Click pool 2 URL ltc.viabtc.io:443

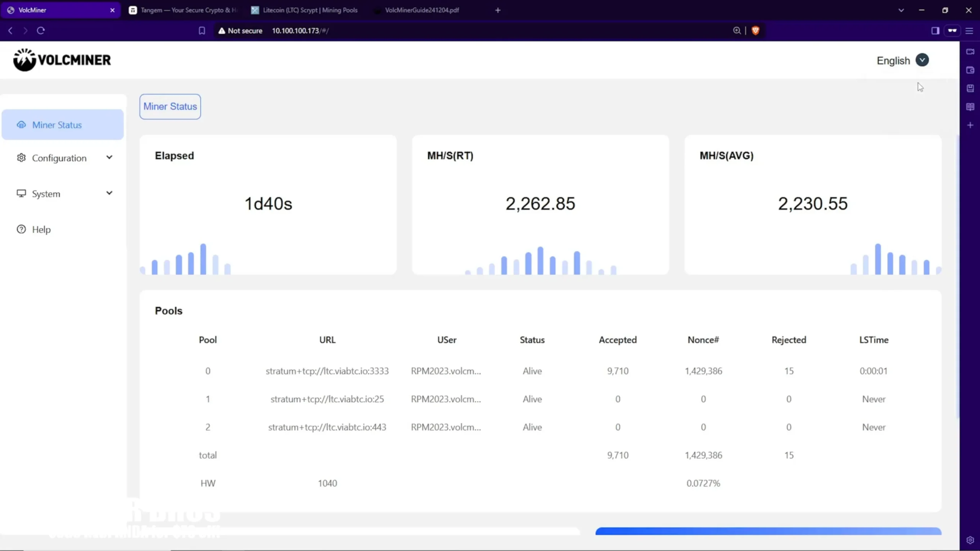(327, 427)
